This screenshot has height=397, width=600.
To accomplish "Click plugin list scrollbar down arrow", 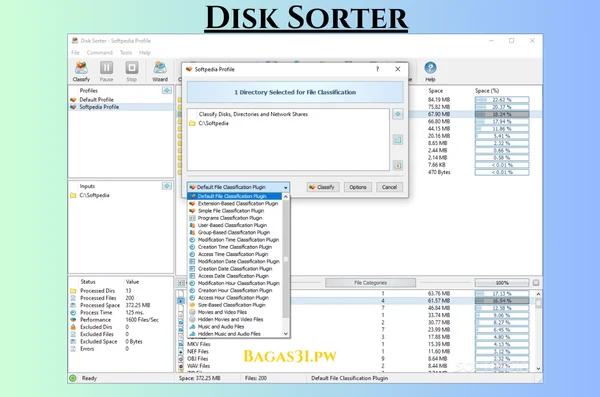I will point(286,334).
